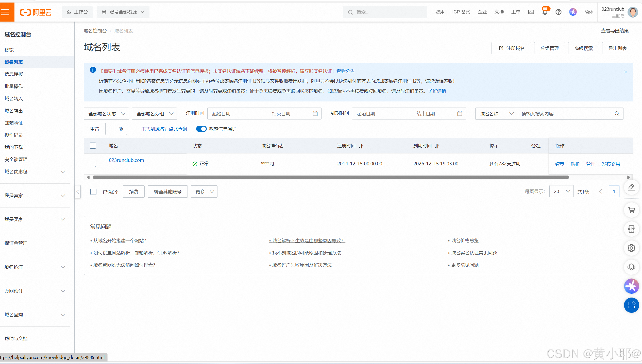Click the help question mark icon
Viewport: 642px width, 364px height.
pyautogui.click(x=558, y=12)
